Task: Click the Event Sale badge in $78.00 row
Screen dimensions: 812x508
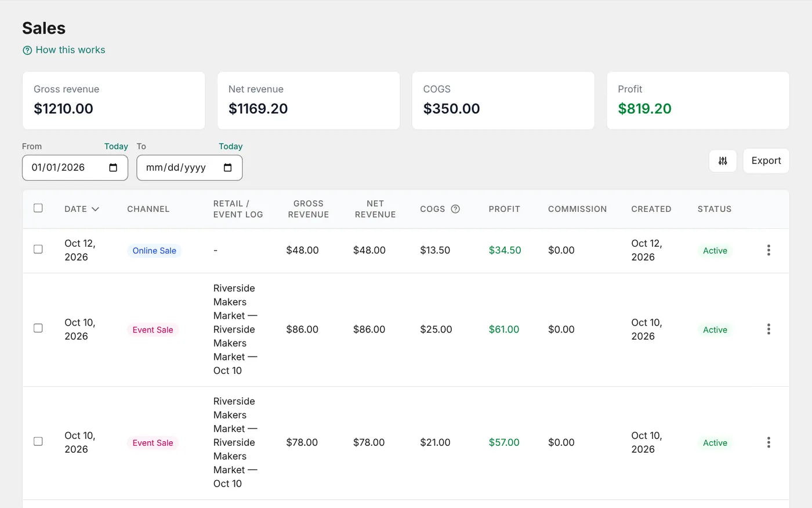Action: pos(153,443)
